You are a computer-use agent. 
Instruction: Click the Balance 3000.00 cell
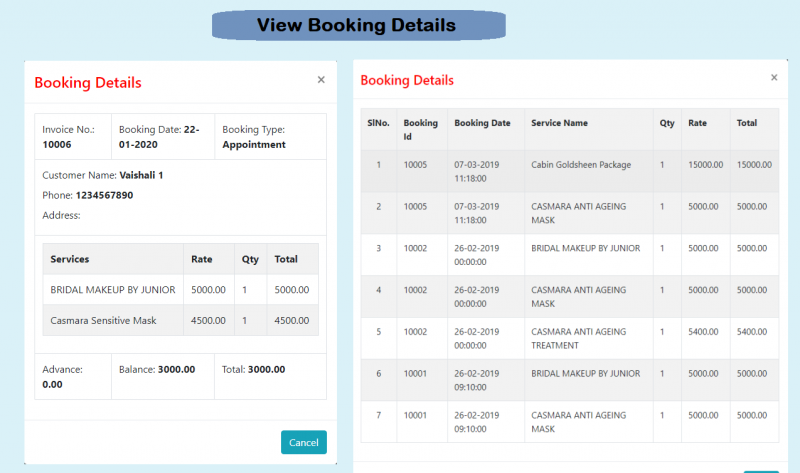click(176, 369)
